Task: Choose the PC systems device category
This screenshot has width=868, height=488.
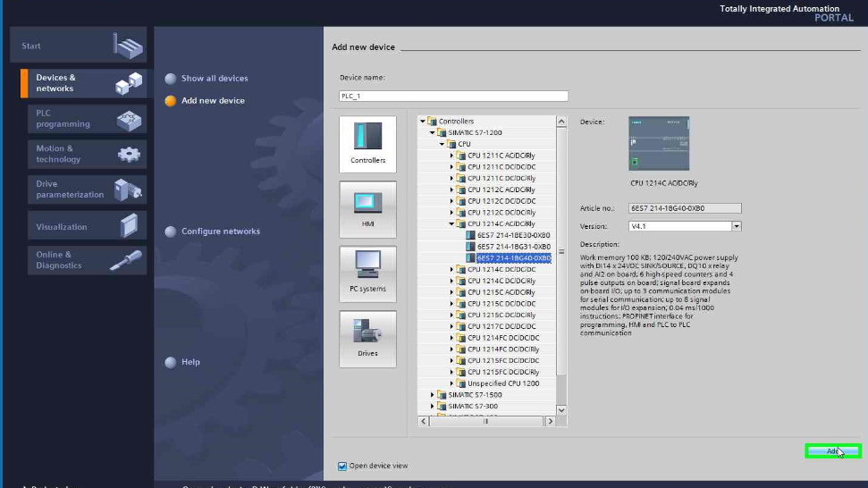Action: pos(367,273)
